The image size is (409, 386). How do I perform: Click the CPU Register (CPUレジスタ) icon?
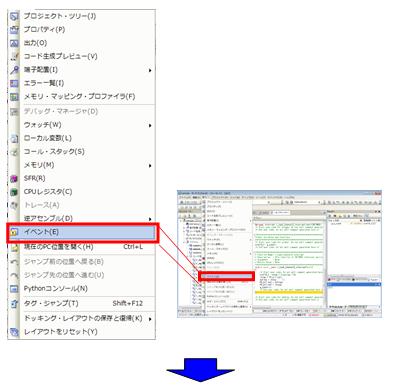click(x=14, y=192)
